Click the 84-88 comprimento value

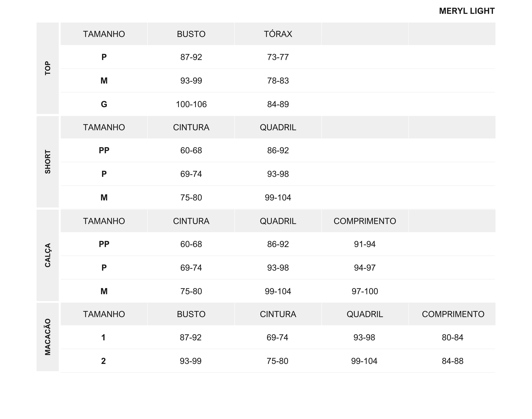452,361
